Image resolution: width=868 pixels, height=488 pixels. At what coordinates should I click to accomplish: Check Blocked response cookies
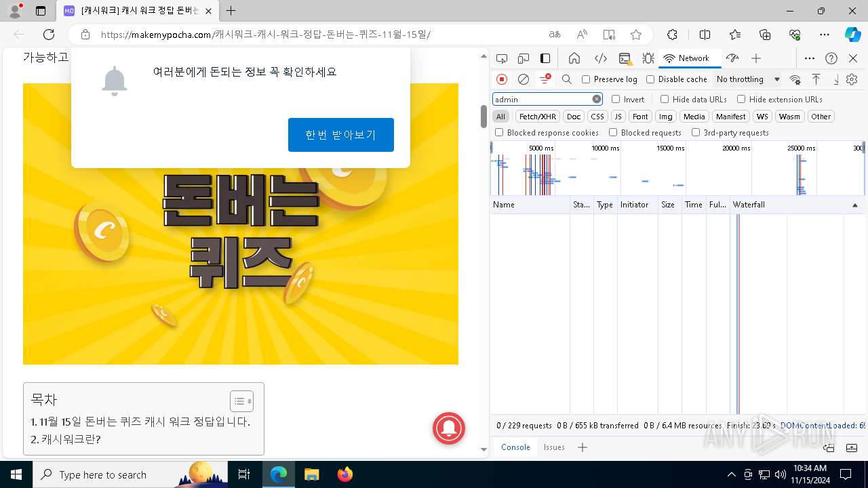[499, 133]
